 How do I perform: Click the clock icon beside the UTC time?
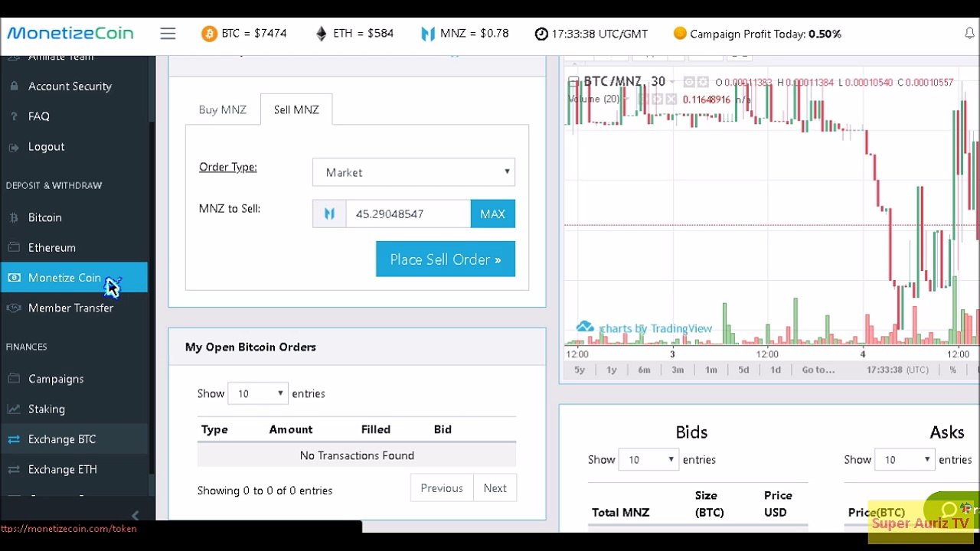tap(541, 34)
